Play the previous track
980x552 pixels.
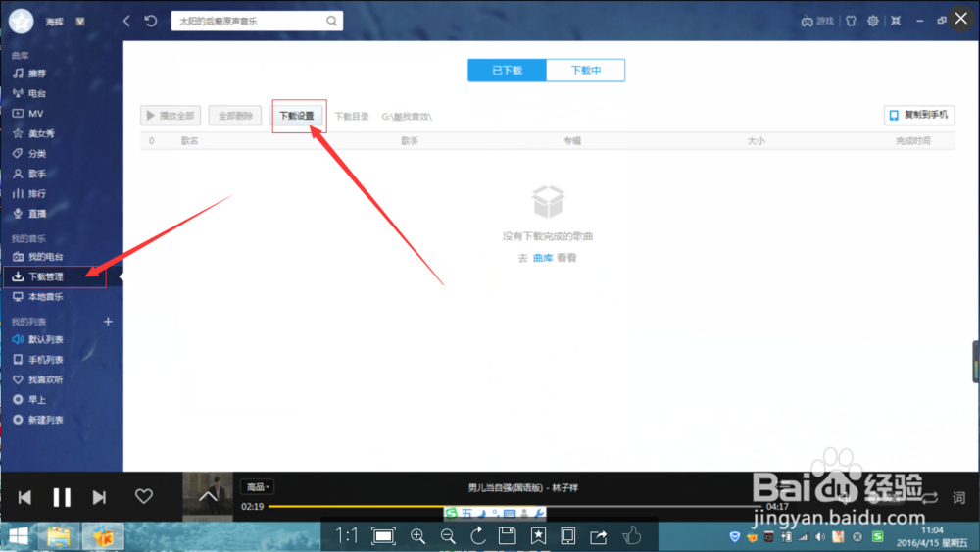(25, 497)
